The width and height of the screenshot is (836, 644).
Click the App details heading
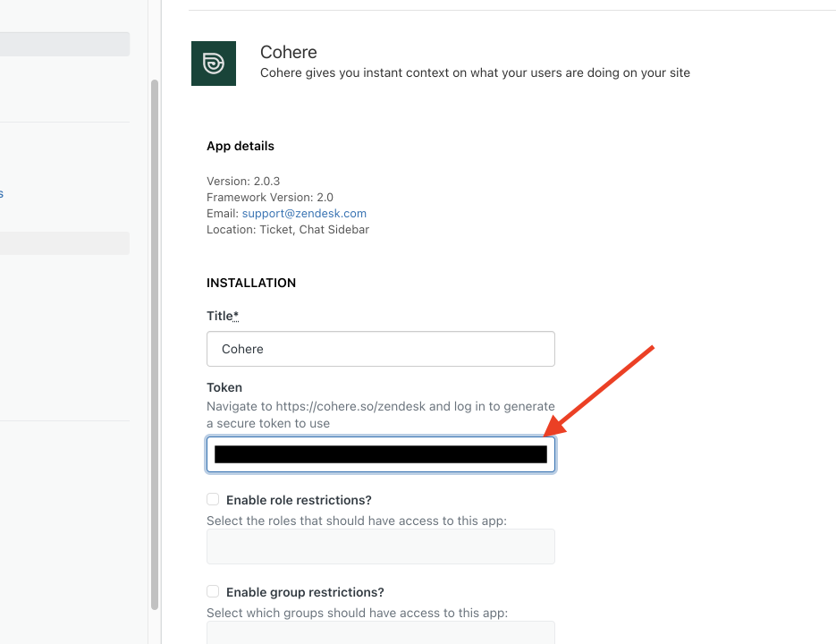point(241,146)
